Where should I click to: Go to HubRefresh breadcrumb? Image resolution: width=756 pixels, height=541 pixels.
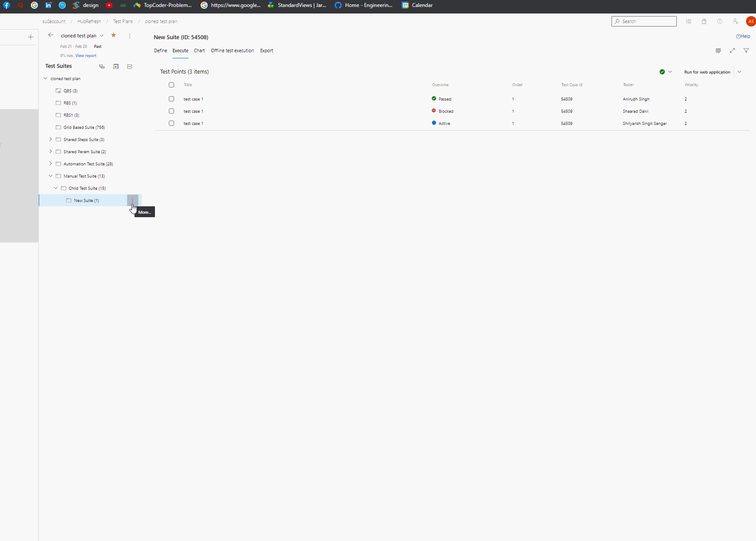(89, 21)
